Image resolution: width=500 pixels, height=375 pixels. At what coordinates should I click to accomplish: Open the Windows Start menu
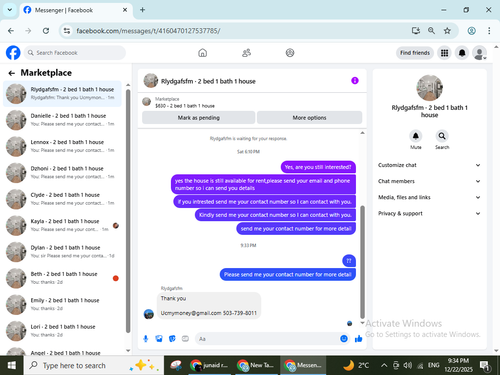click(12, 366)
